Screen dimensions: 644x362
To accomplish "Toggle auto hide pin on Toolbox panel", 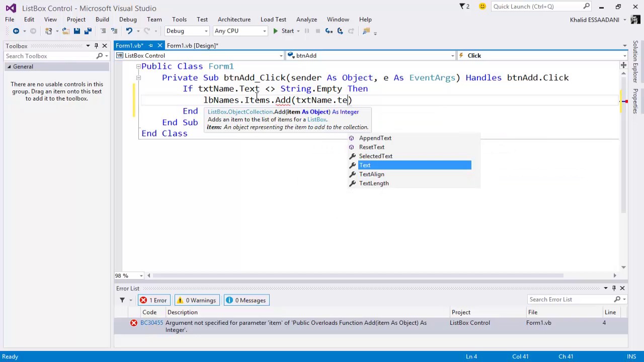I will (x=96, y=46).
